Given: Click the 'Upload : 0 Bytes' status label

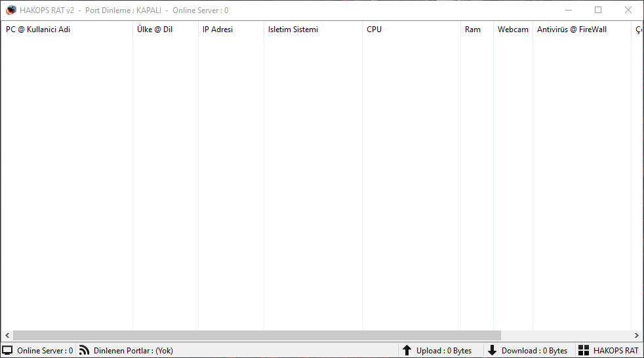Looking at the screenshot, I should 443,351.
